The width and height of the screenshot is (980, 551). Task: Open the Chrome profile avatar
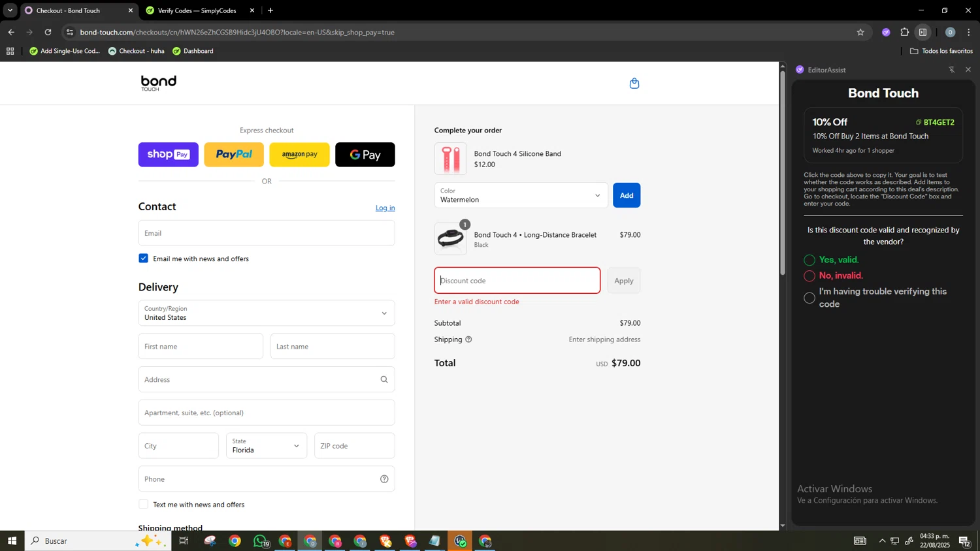(x=950, y=32)
